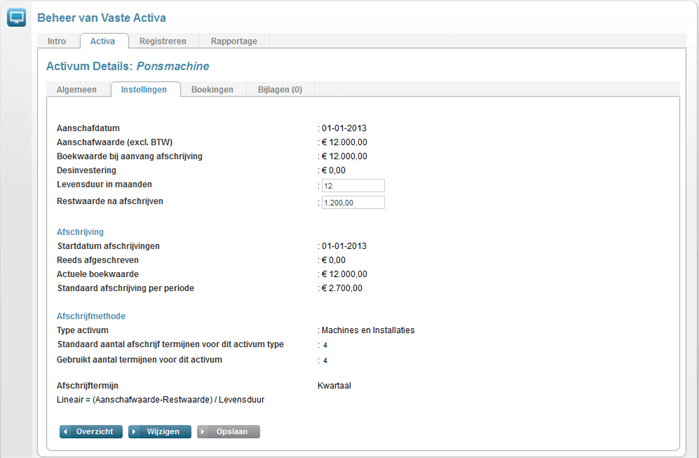This screenshot has height=458, width=699.
Task: Click the Boekwaarde bij aanvang afschrijving label
Action: 129,157
